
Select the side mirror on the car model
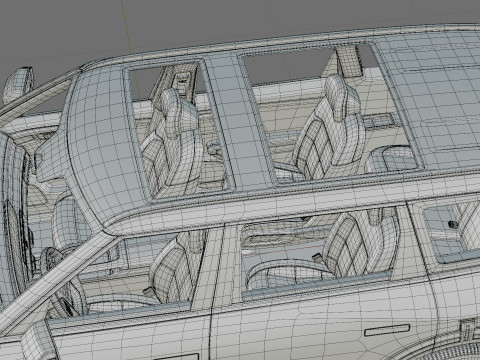[x=17, y=85]
